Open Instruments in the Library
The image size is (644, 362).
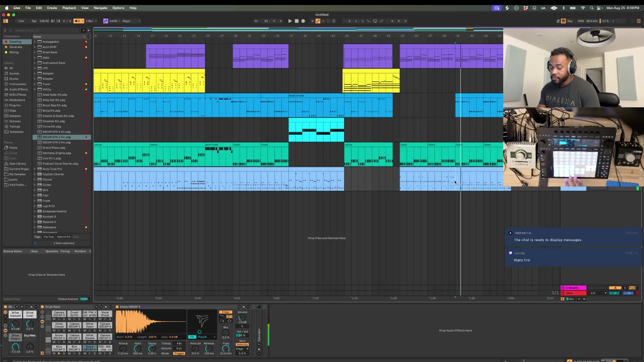click(x=18, y=84)
